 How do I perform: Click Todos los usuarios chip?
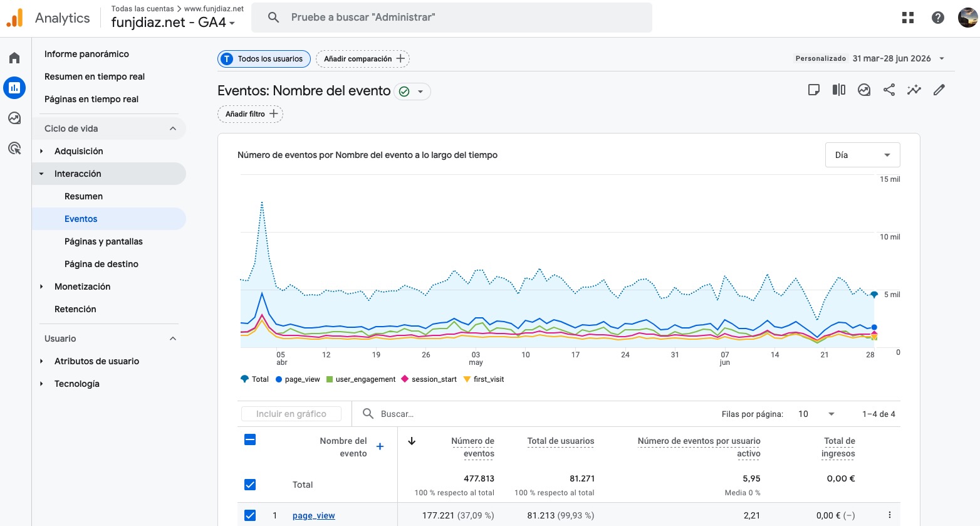264,59
